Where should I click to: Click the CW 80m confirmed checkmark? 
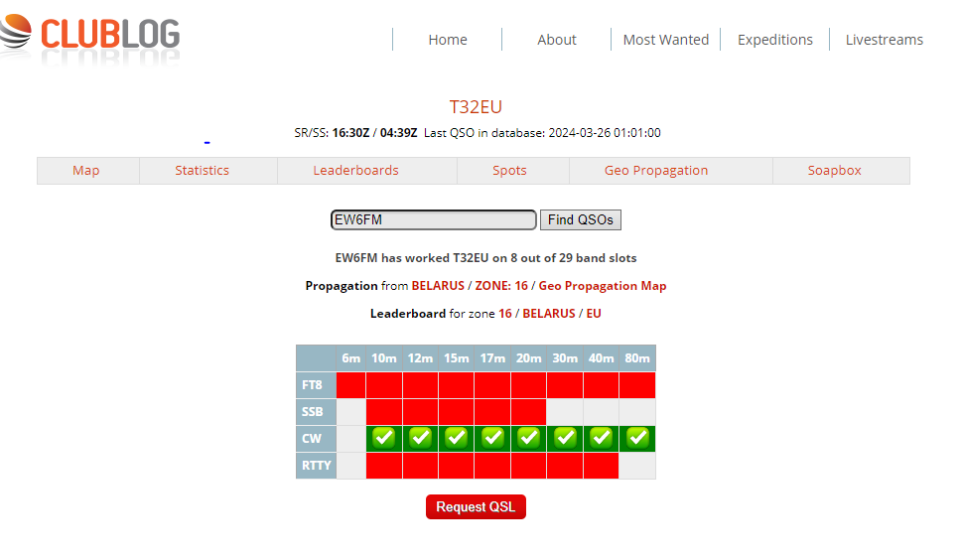[637, 437]
